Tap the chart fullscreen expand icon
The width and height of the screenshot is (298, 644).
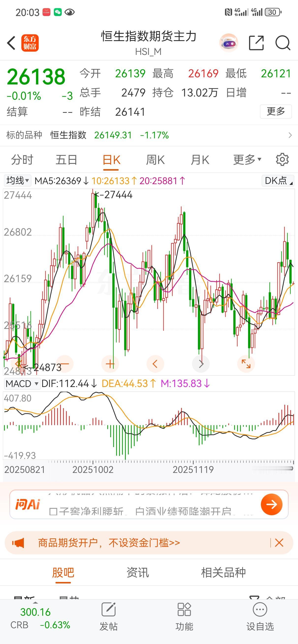click(246, 364)
